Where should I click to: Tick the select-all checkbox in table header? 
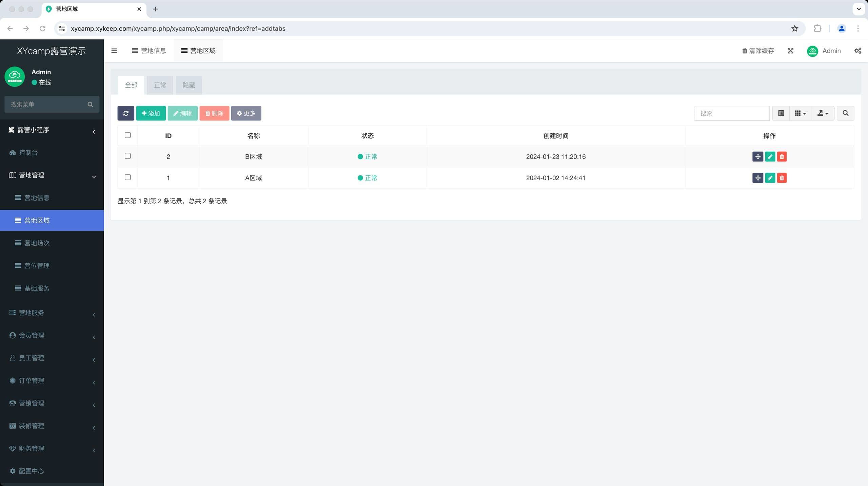127,135
